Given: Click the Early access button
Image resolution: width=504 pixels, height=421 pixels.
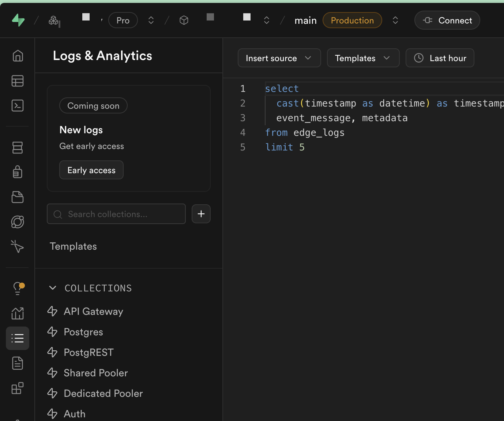Looking at the screenshot, I should click(x=91, y=170).
